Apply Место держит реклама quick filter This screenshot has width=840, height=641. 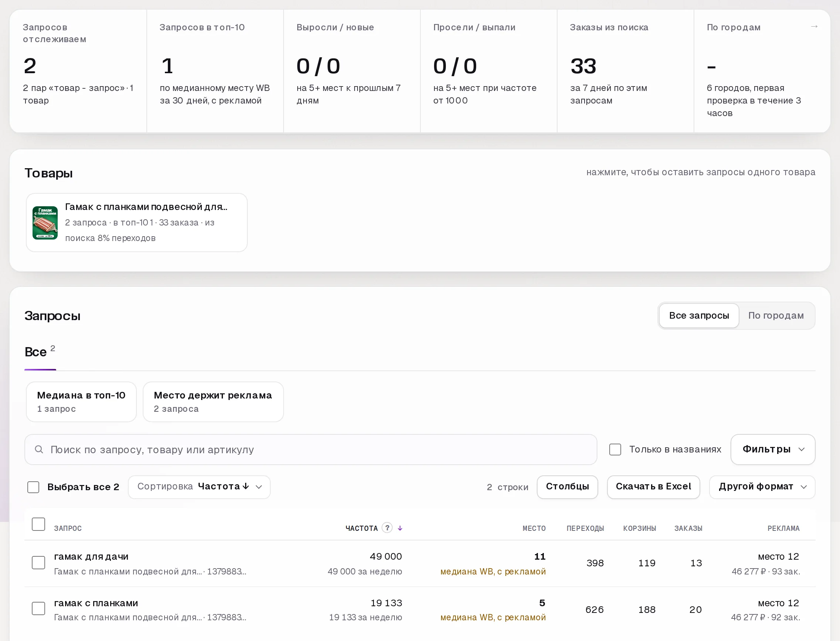click(x=213, y=402)
